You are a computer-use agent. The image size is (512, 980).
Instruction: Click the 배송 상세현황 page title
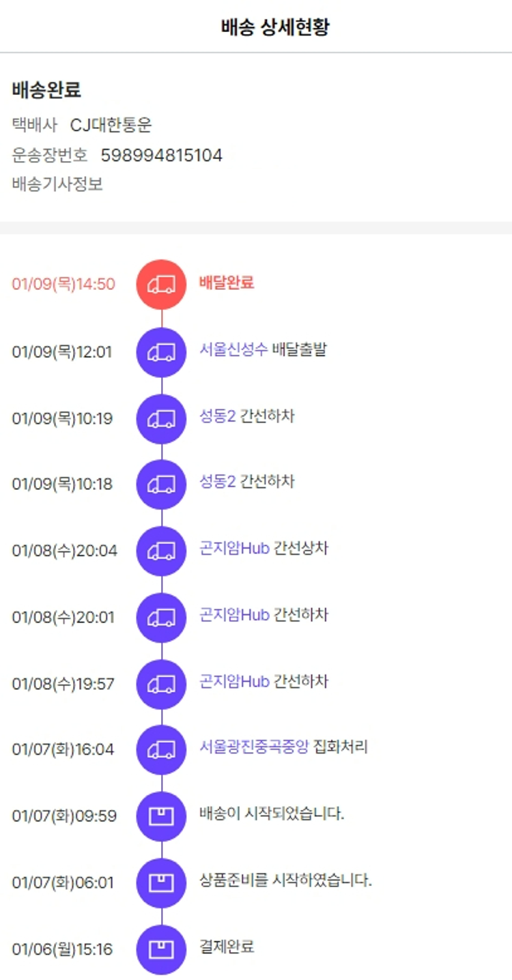pyautogui.click(x=276, y=27)
